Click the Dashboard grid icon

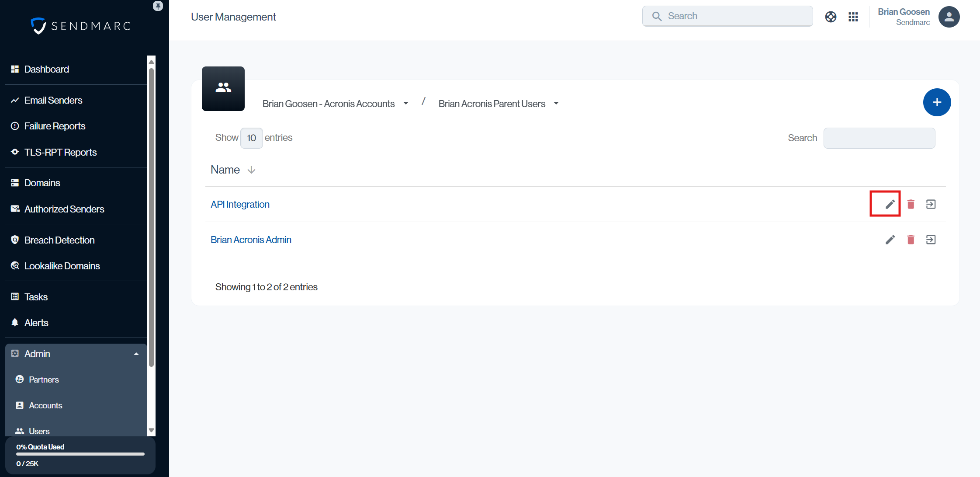15,69
